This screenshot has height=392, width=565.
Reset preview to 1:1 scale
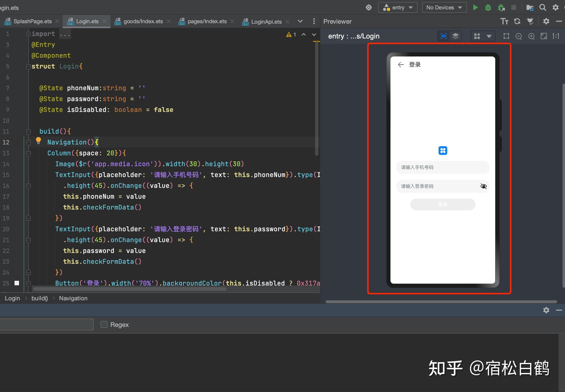point(556,36)
